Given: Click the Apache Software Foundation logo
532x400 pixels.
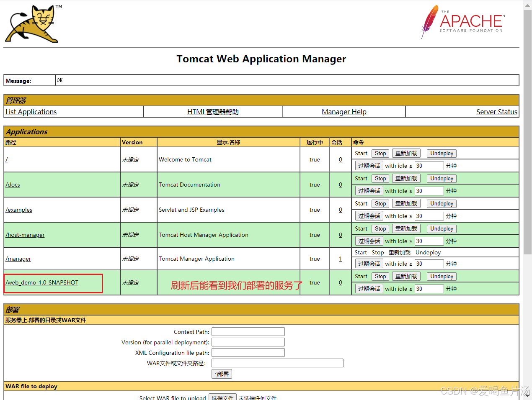Looking at the screenshot, I should point(463,22).
